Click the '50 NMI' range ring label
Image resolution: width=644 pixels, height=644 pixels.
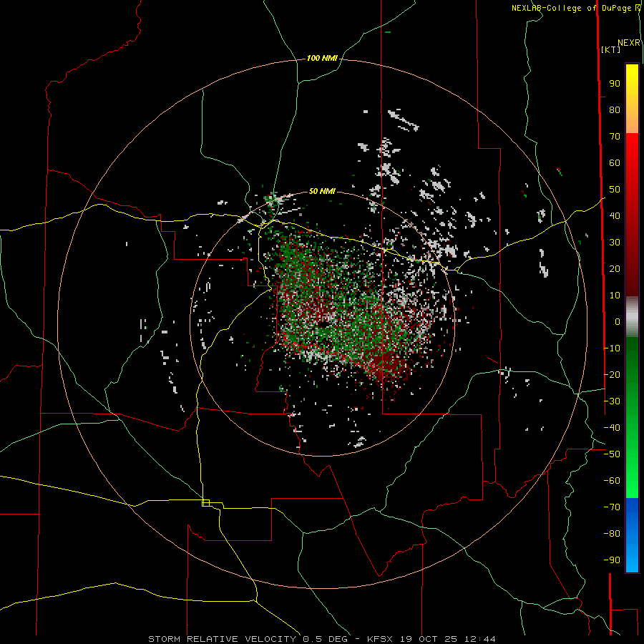(x=322, y=191)
